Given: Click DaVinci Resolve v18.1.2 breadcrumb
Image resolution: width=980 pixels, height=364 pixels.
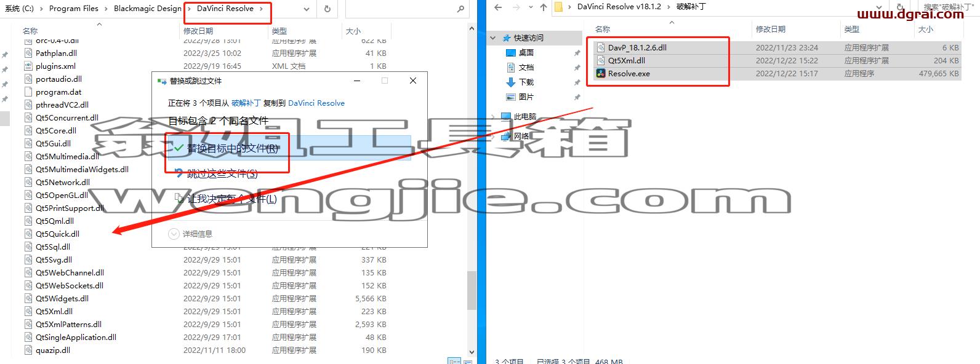Looking at the screenshot, I should [x=619, y=7].
